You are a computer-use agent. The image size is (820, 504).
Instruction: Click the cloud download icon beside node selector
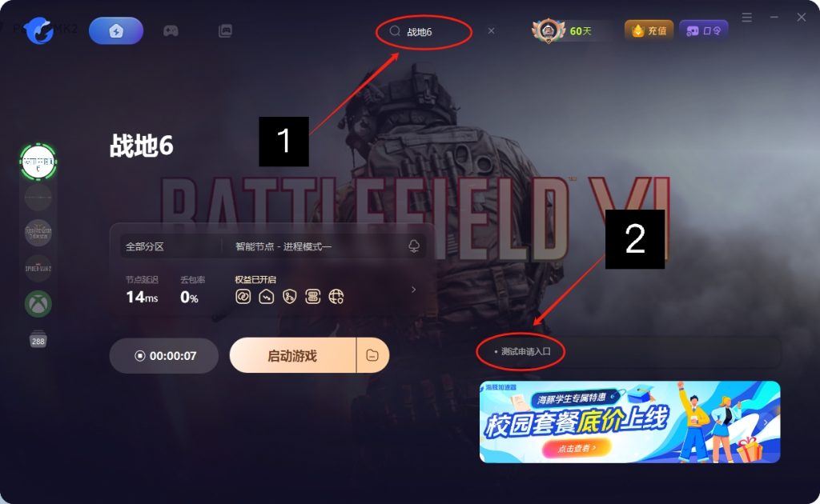(414, 246)
